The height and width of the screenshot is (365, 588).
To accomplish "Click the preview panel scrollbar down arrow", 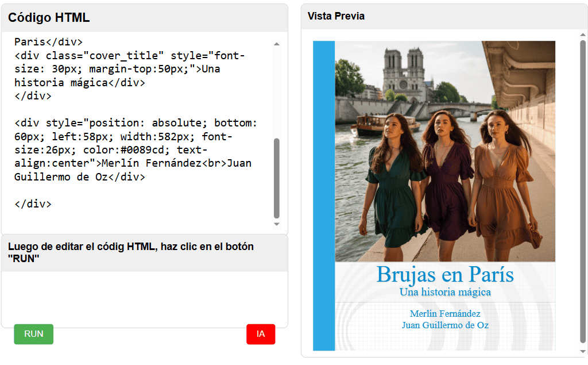I will [583, 351].
